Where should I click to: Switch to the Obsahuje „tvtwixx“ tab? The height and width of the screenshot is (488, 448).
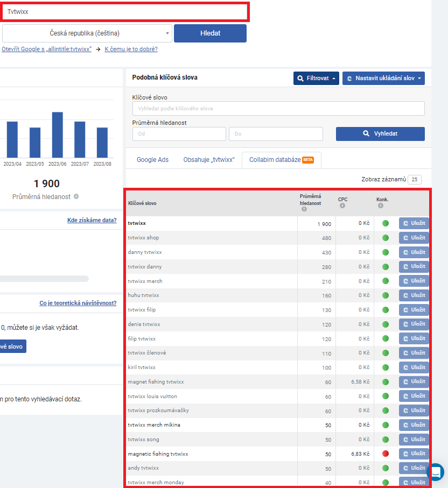click(209, 160)
